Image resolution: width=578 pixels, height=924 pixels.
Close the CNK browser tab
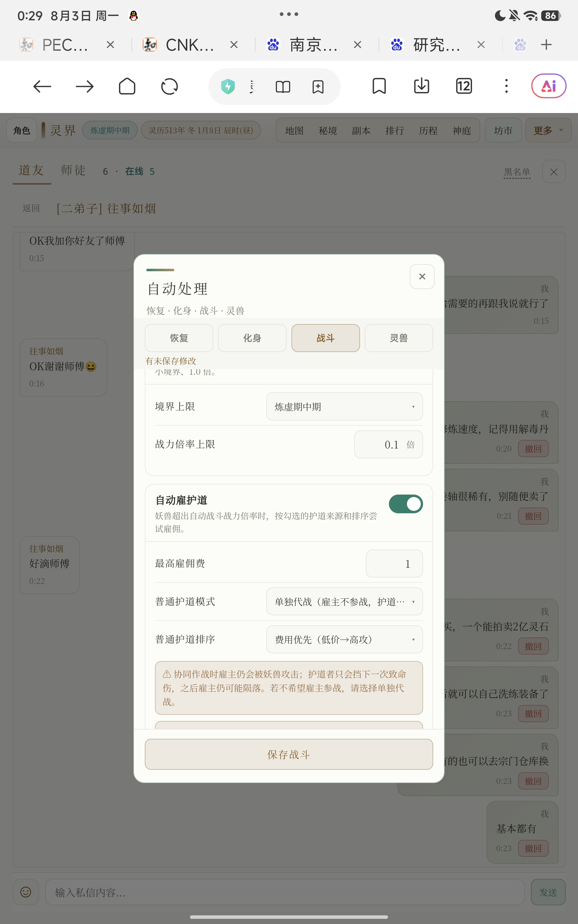234,45
